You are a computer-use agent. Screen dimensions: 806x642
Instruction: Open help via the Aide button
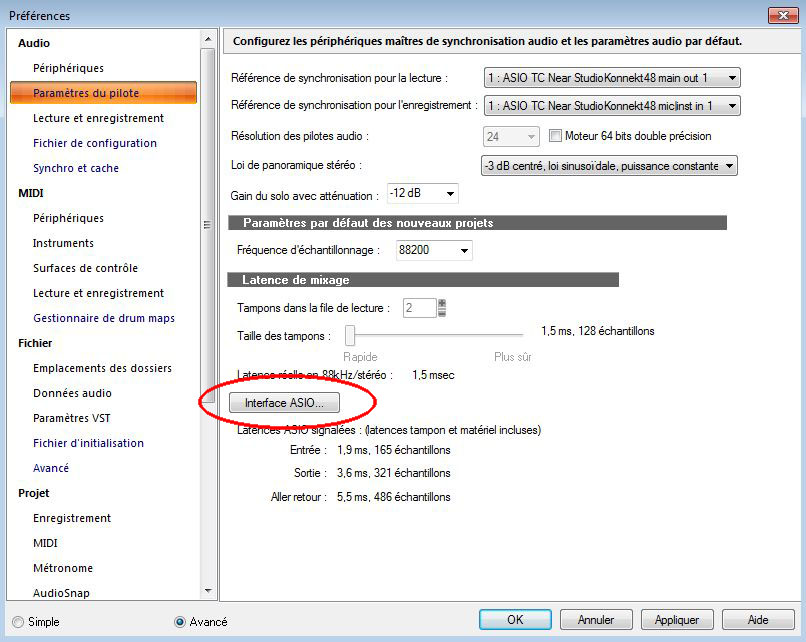tap(758, 619)
